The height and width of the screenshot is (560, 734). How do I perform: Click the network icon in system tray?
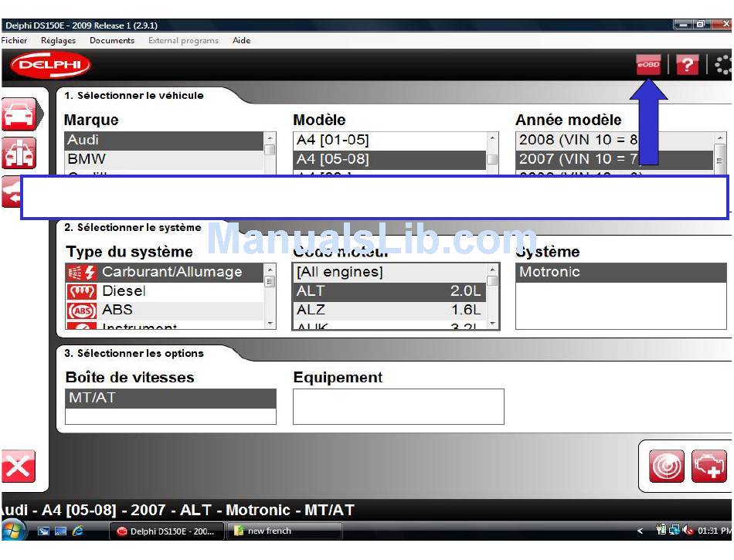675,531
